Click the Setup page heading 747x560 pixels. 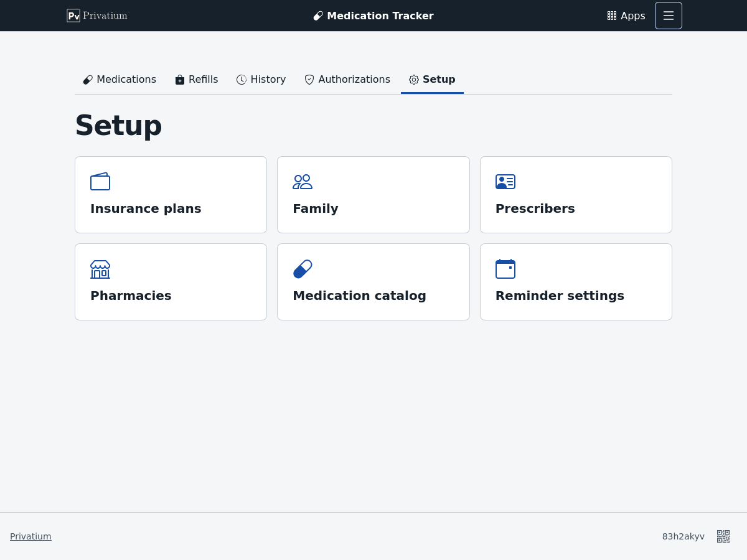[118, 125]
